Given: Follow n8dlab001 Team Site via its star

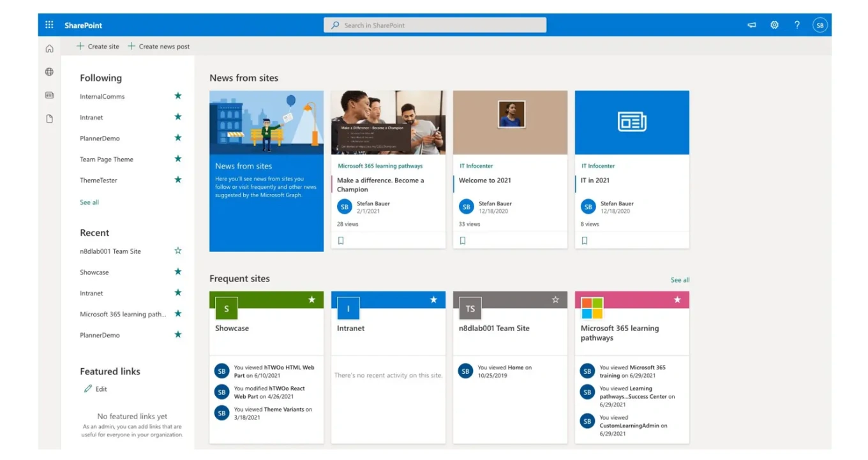Looking at the screenshot, I should [177, 251].
